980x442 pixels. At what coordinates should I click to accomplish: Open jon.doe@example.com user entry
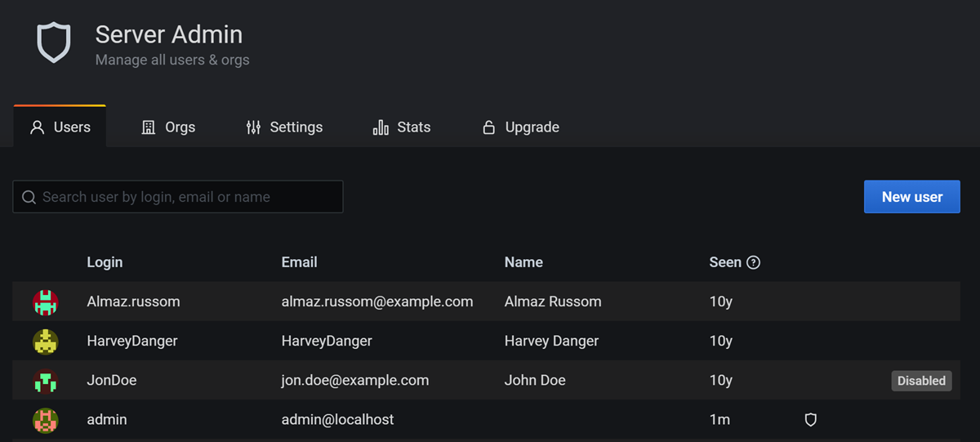(x=354, y=381)
